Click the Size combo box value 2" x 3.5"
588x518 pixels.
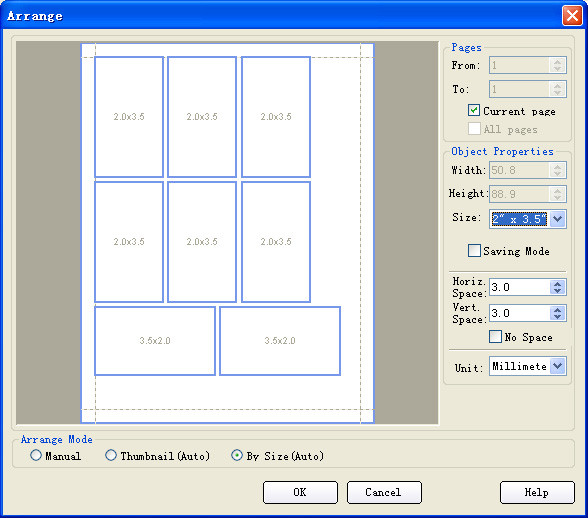point(519,219)
